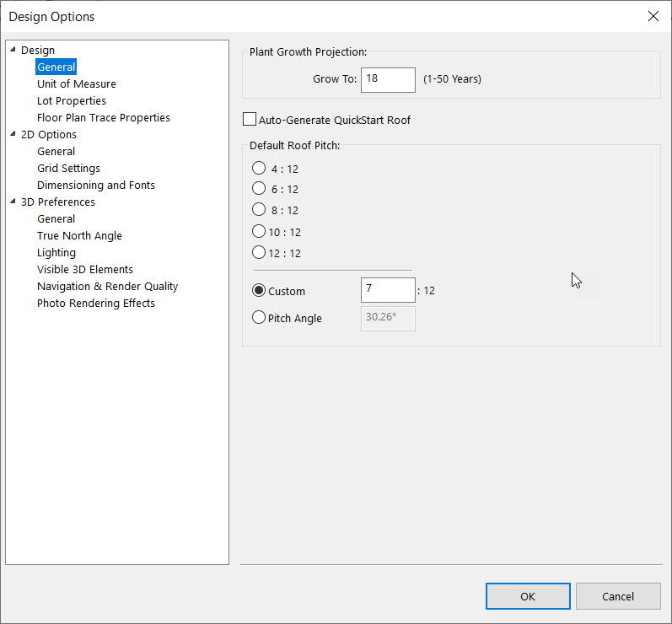Open Unit of Measure settings

[76, 84]
